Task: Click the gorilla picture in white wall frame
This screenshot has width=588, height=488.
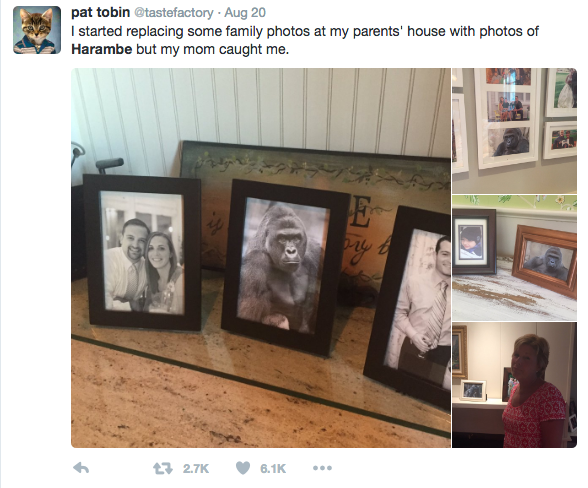Action: tap(509, 142)
